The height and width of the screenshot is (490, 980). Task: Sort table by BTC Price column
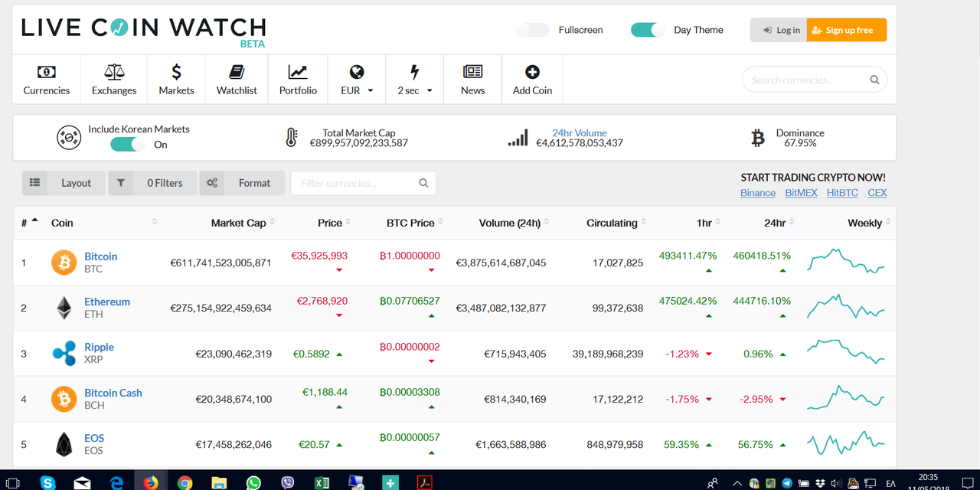415,223
